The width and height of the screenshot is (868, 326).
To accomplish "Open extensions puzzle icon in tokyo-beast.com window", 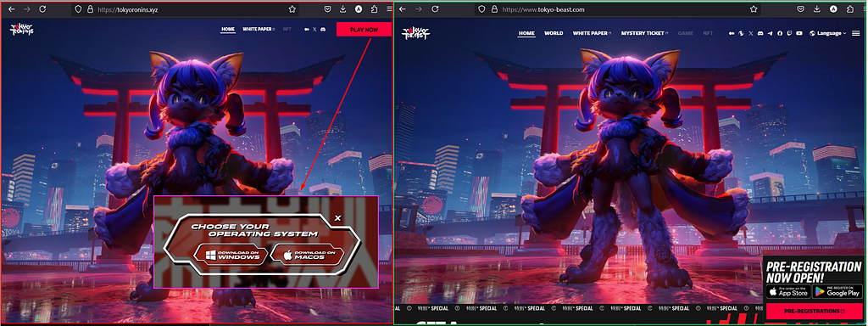I will click(849, 9).
